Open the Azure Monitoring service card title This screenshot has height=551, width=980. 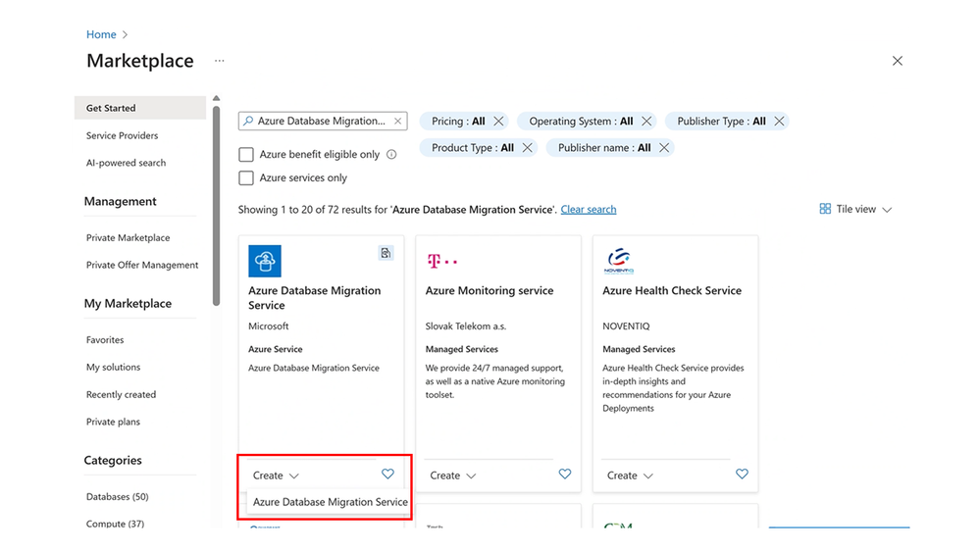490,290
